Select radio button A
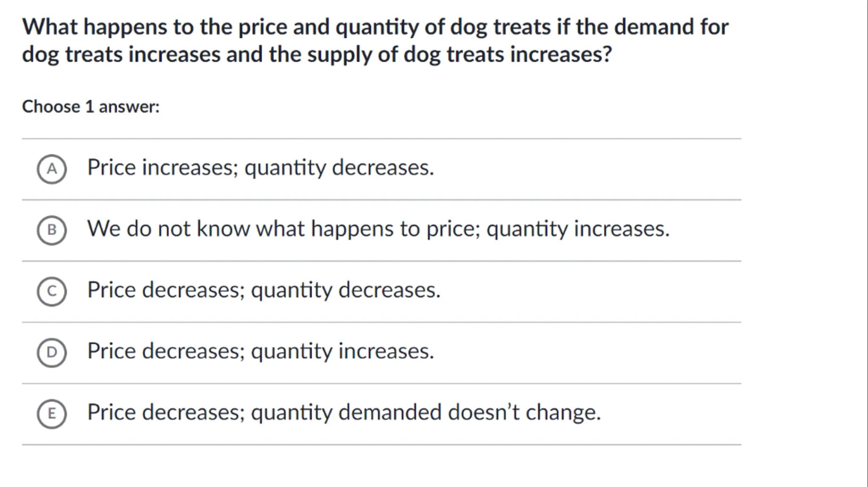Viewport: 868px width, 487px height. 52,169
